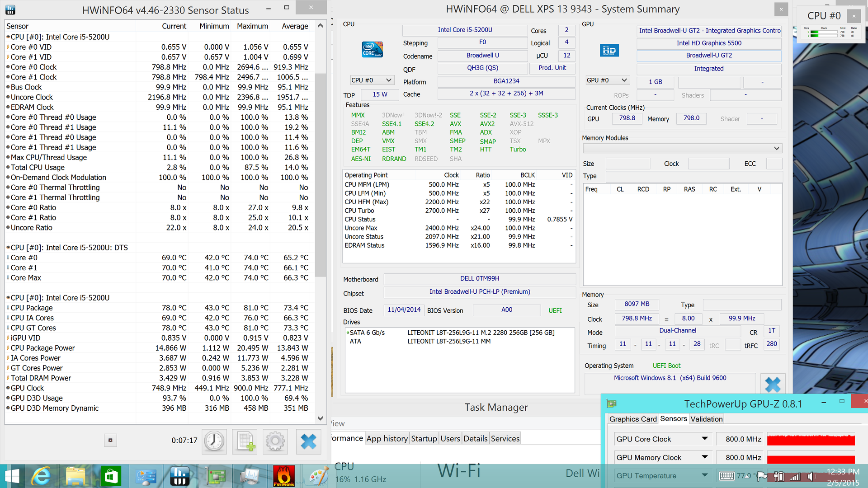
Task: Click the FurMark icon in taskbar
Action: 284,476
